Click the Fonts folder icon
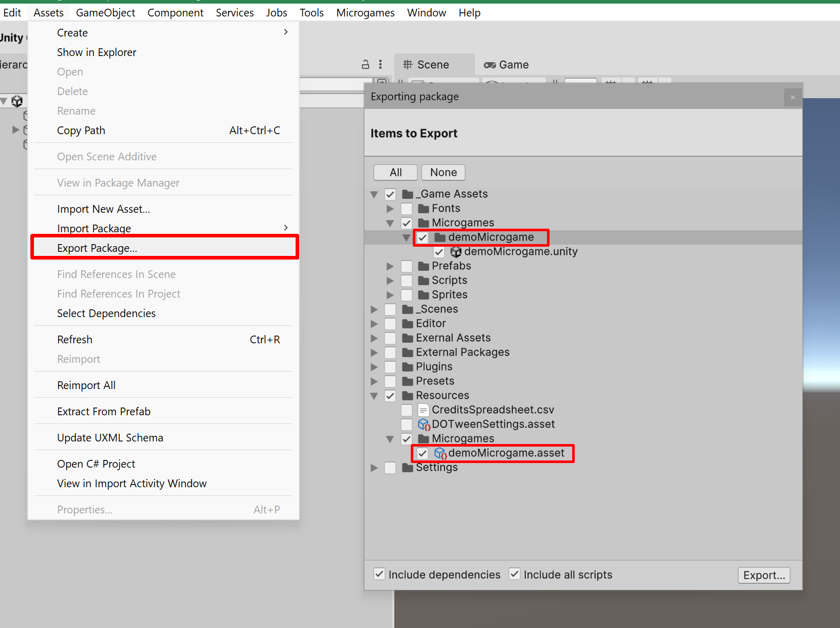This screenshot has height=628, width=840. 424,209
